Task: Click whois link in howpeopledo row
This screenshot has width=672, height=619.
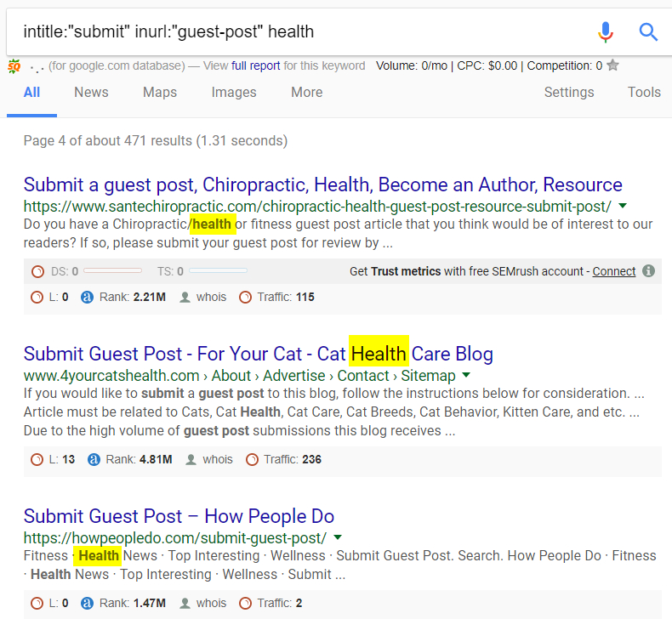Action: [211, 604]
